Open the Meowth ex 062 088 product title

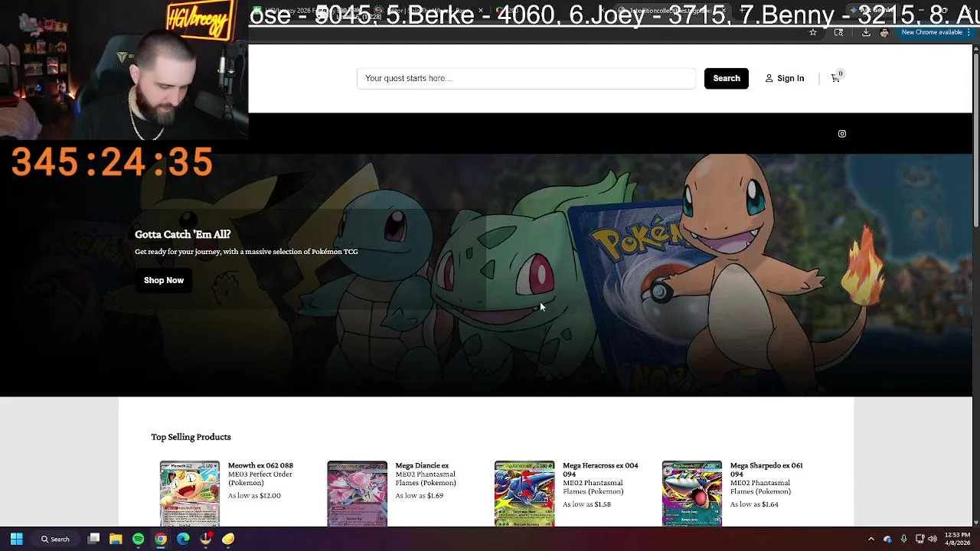tap(260, 465)
